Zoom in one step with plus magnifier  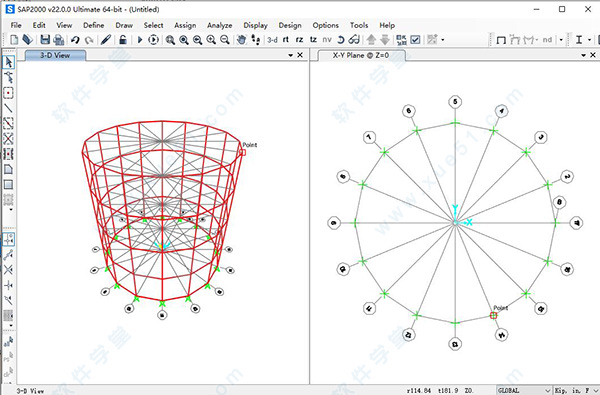[x=211, y=39]
